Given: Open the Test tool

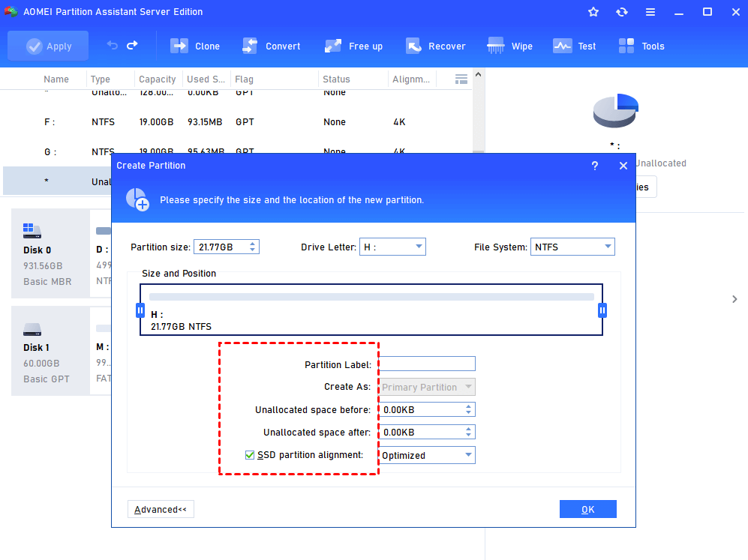Looking at the screenshot, I should click(575, 46).
